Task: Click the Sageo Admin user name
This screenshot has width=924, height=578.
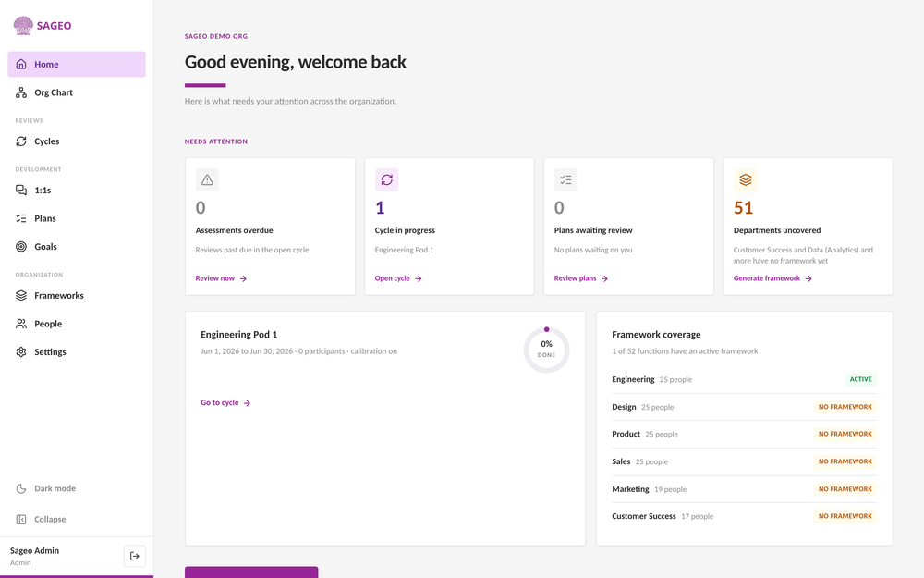Action: [x=34, y=551]
